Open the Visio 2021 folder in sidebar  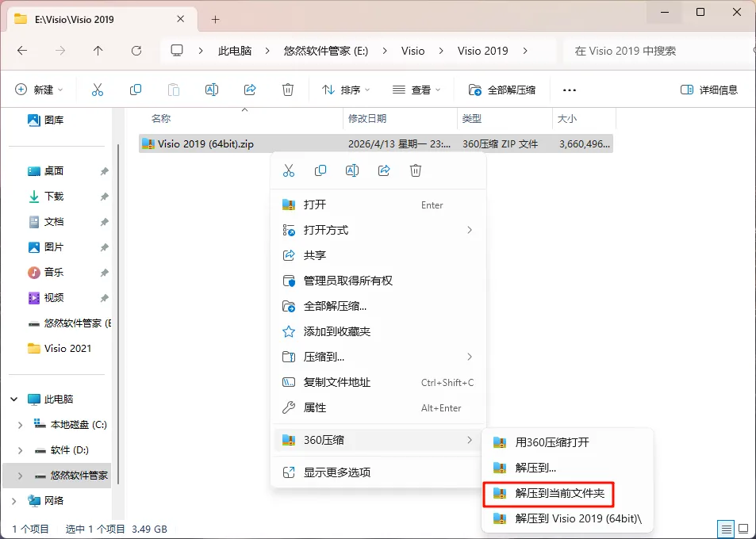coord(59,348)
